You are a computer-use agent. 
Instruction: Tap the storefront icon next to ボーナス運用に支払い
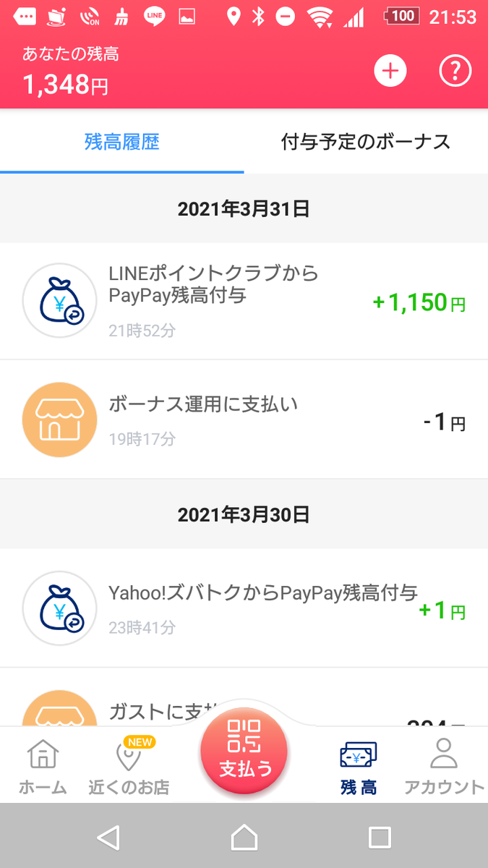(x=59, y=420)
